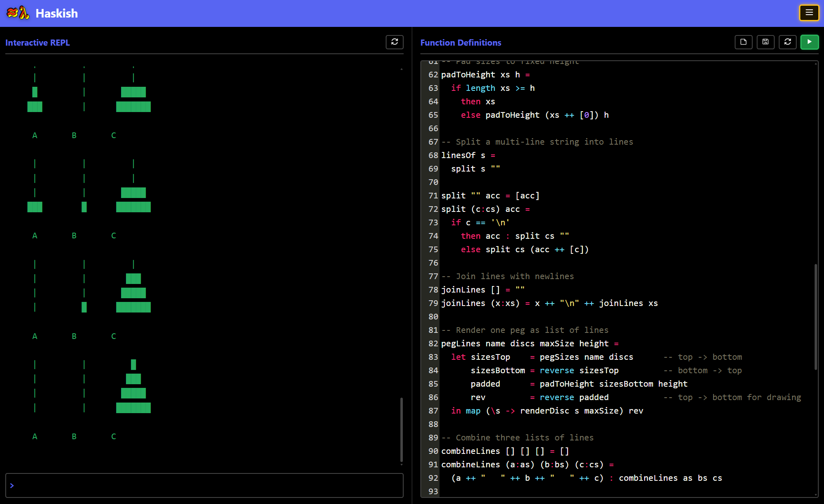Click the 'if length xs >= h' line

(x=493, y=88)
